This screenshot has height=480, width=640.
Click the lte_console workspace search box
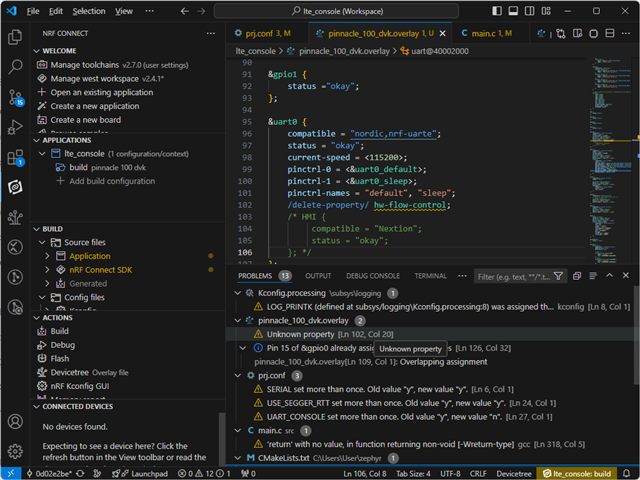coord(336,11)
